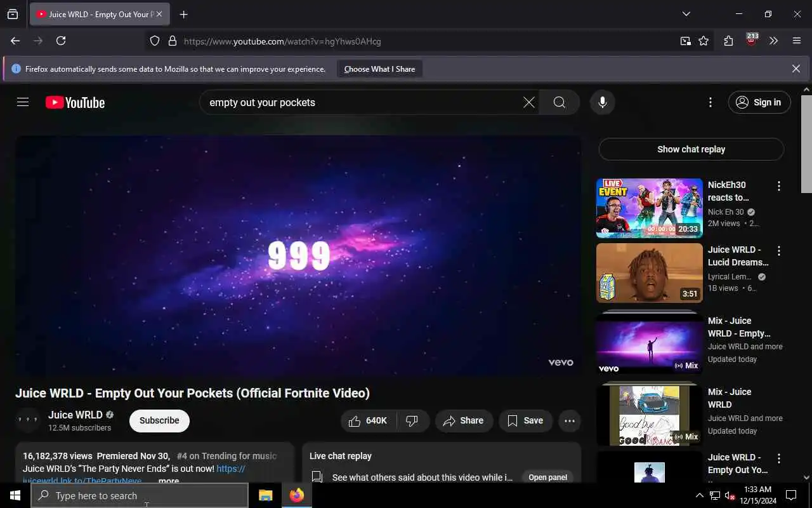Open options menu for Empty Out Yo... video
The image size is (812, 508).
[778, 458]
